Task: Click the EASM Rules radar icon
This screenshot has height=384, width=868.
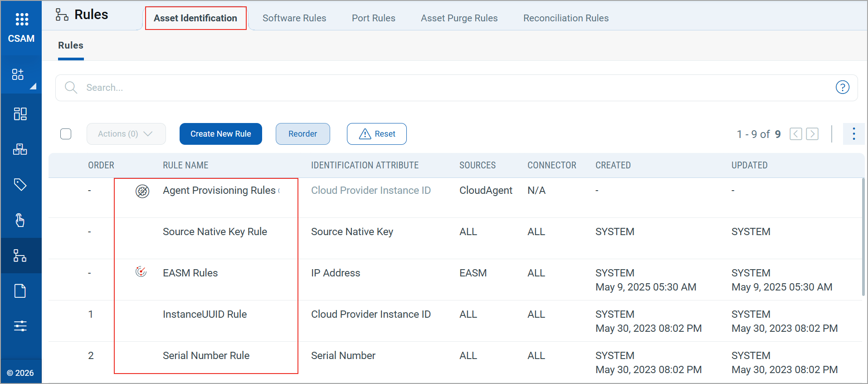Action: point(141,271)
